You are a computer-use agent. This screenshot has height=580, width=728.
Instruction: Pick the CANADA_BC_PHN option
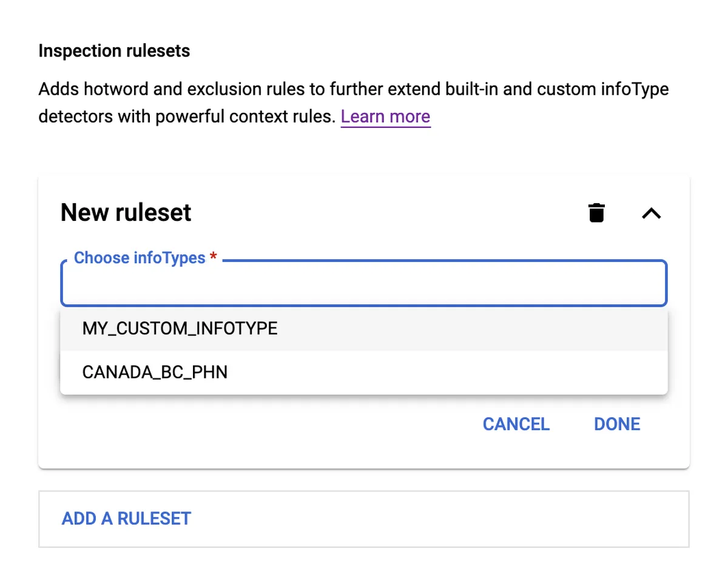pyautogui.click(x=155, y=372)
